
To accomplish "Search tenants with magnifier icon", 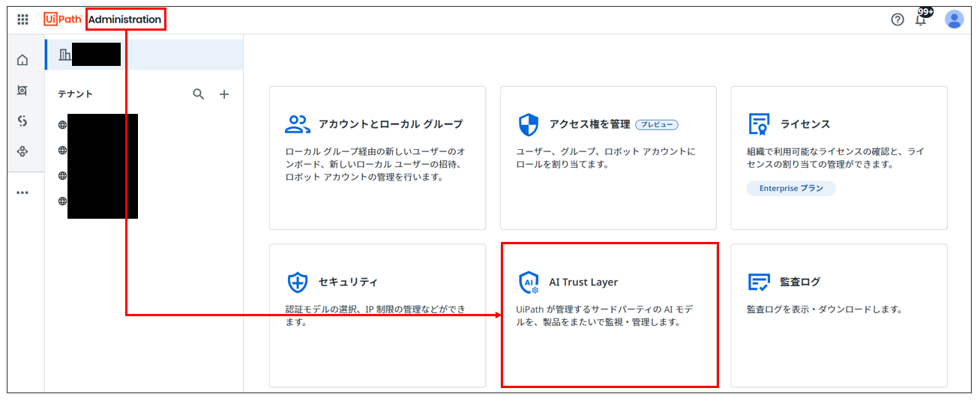I will (x=199, y=94).
